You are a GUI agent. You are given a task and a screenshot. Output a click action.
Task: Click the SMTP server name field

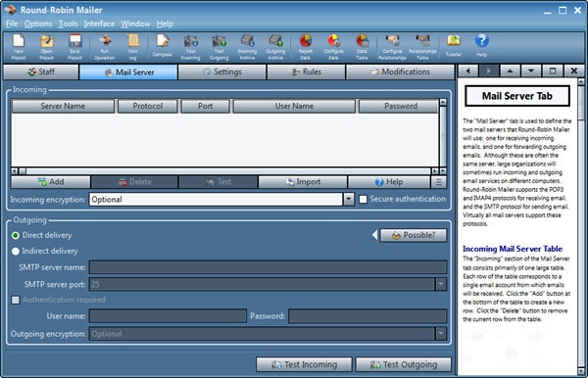tap(269, 267)
